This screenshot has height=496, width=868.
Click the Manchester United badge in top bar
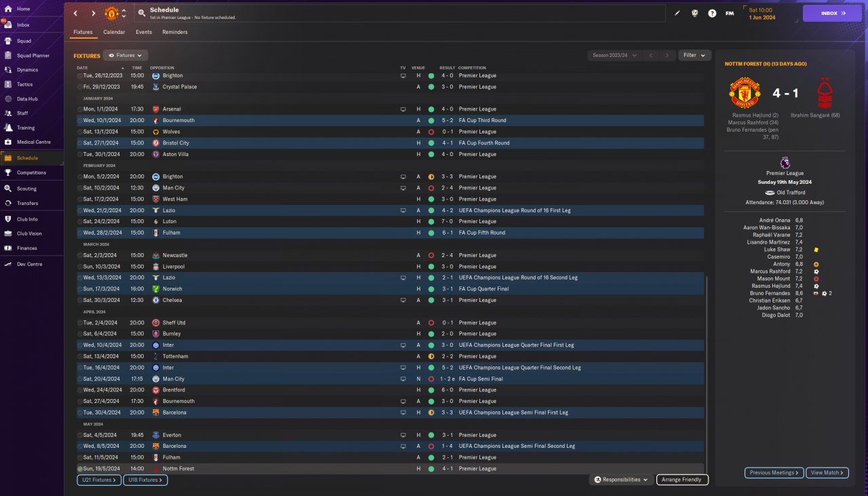(111, 13)
